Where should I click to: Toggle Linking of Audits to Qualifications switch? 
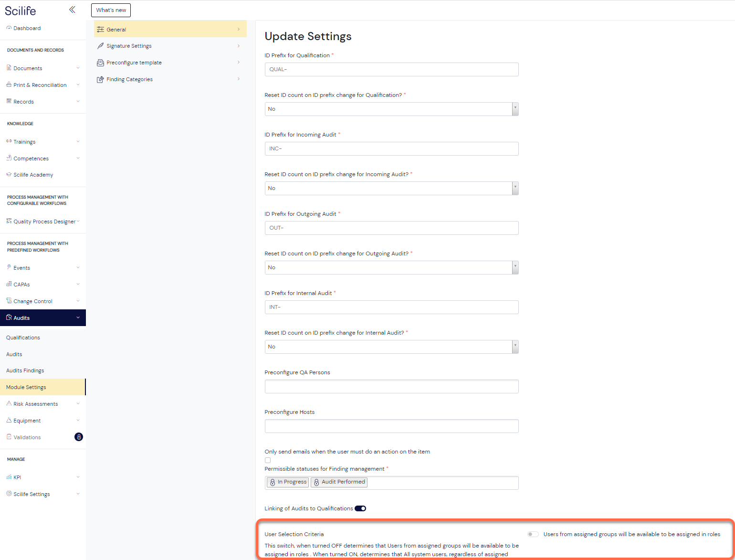pyautogui.click(x=360, y=508)
